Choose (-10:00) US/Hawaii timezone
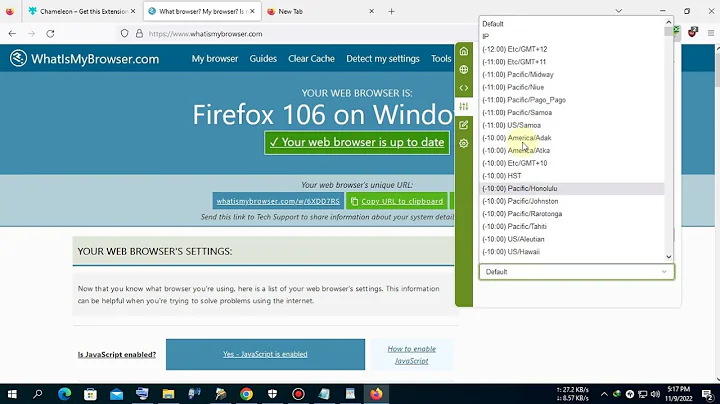Viewport: 720px width, 404px height. click(572, 252)
